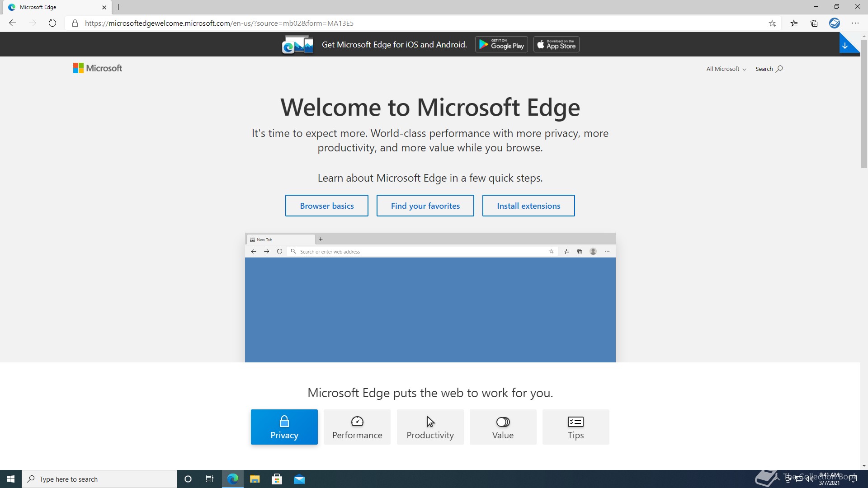Click the Find your favorites button
The width and height of the screenshot is (868, 488).
pos(425,206)
